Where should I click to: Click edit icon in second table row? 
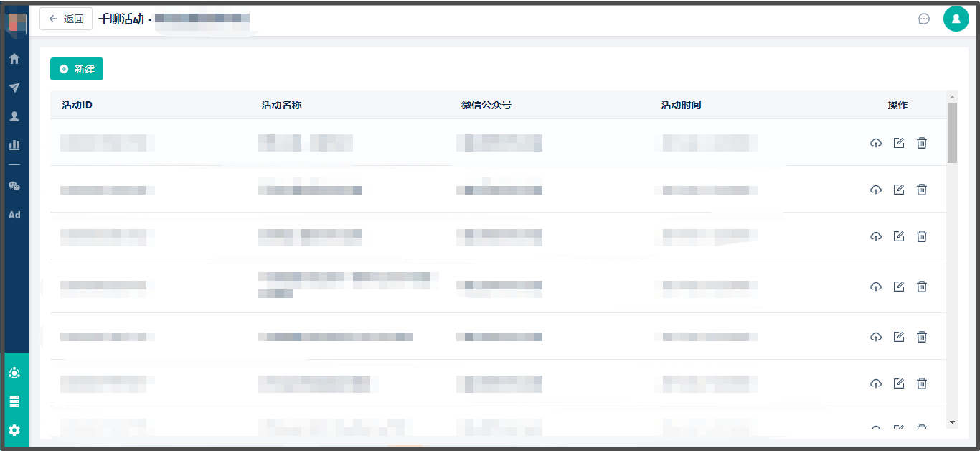899,190
